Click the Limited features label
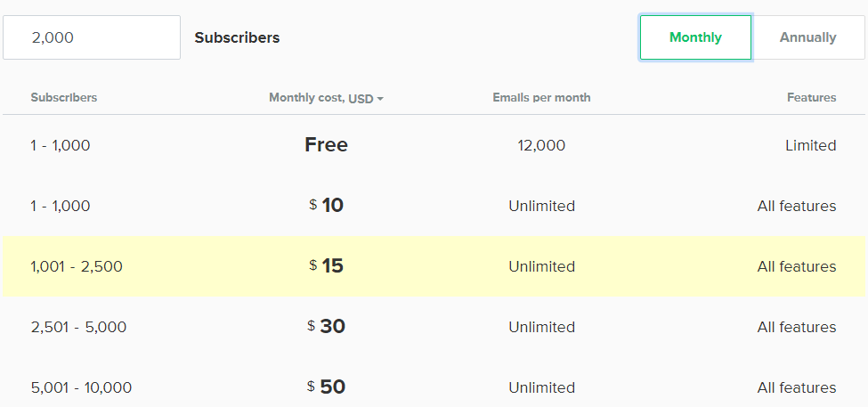Screen dimensions: 868x407 coord(810,145)
